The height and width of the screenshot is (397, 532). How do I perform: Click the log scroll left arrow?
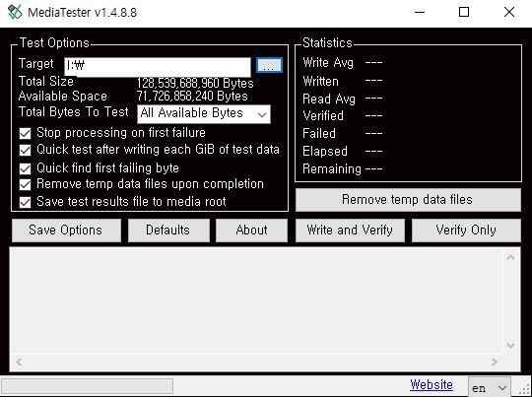pyautogui.click(x=19, y=363)
